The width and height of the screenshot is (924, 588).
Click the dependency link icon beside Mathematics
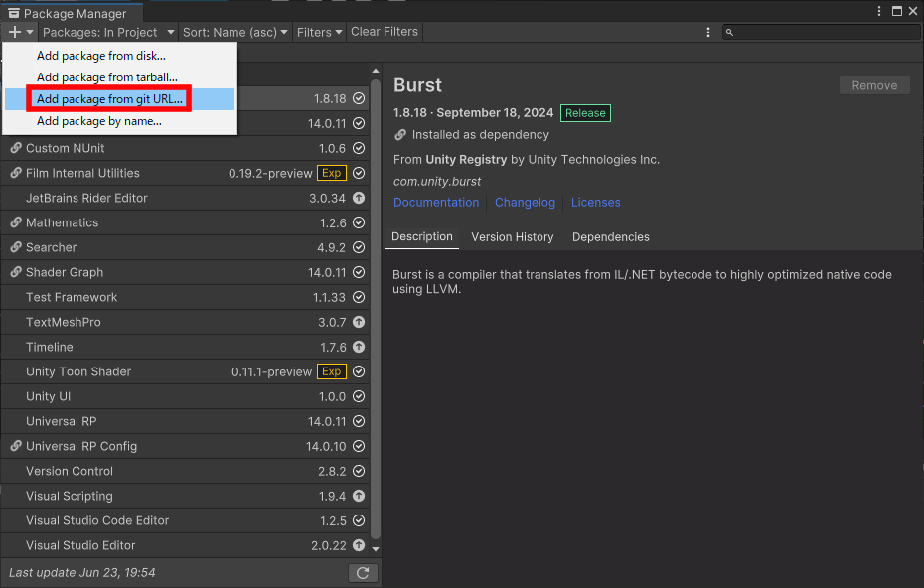[x=16, y=222]
